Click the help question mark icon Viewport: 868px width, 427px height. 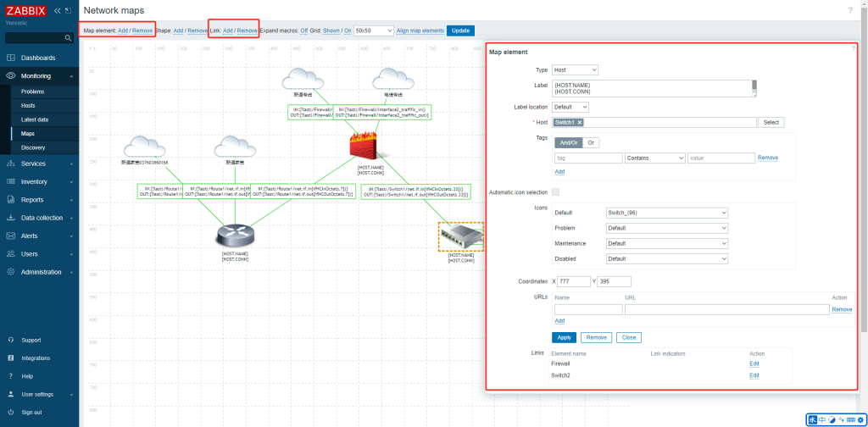[x=849, y=10]
